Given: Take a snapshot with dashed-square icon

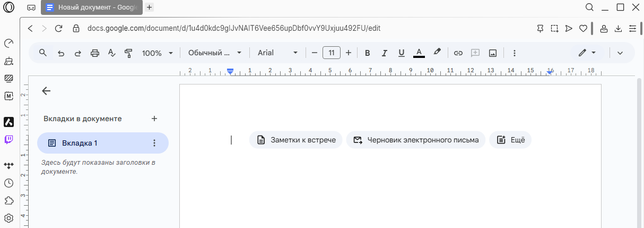Looking at the screenshot, I should pos(554,28).
